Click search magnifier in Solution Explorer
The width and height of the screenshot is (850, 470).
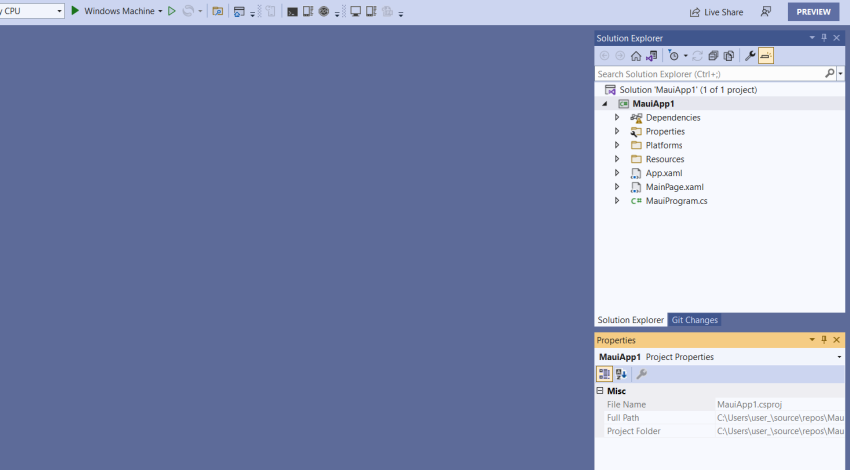(x=829, y=73)
